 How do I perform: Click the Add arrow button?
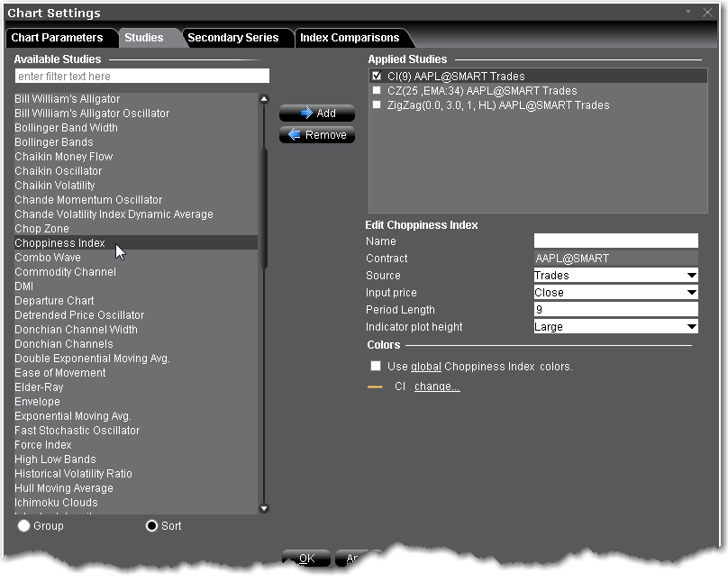[316, 114]
